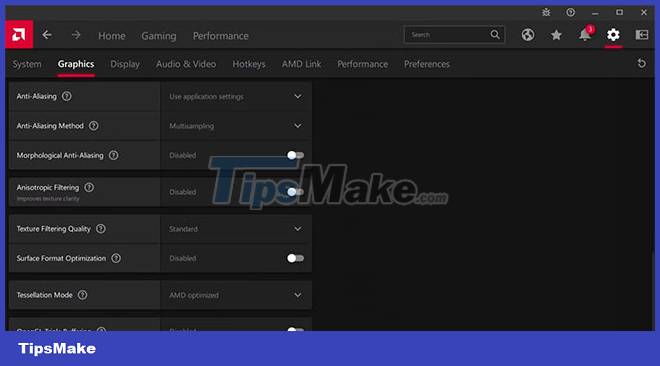
Task: Open Anti-Aliasing Method Multisampling dropdown
Action: 236,126
